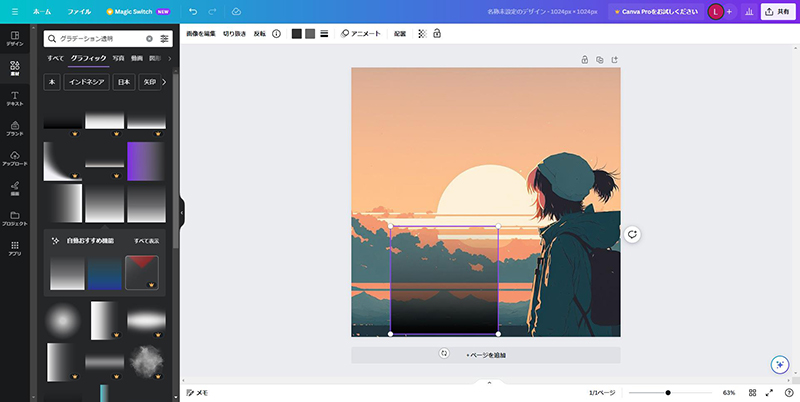Open the アップロード sidebar panel
This screenshot has width=800, height=402.
tap(15, 159)
